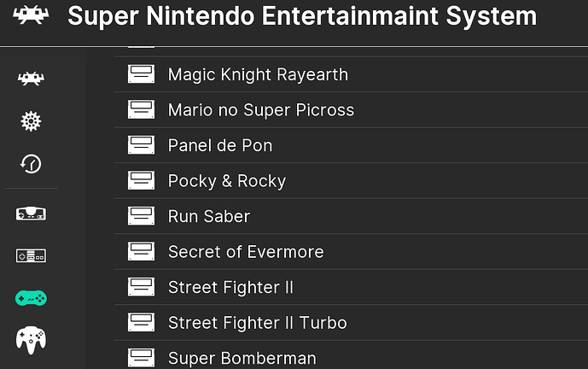Open the History clock tab
This screenshot has width=588, height=369.
31,163
